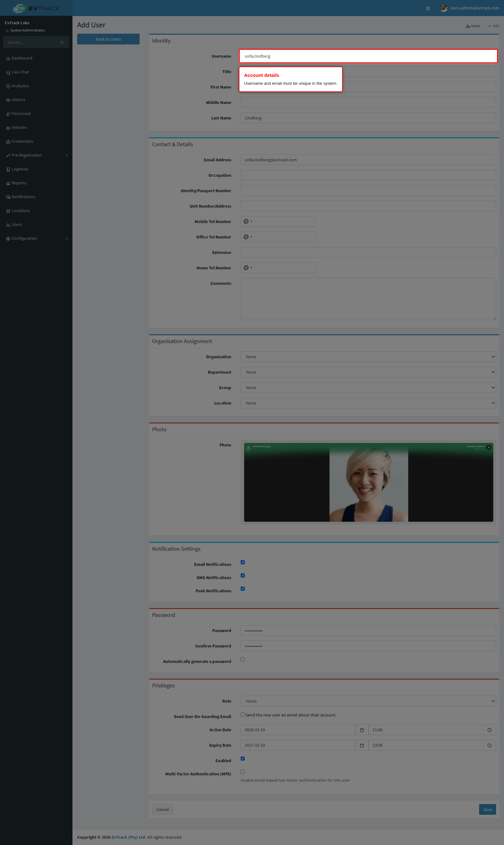This screenshot has width=504, height=845.
Task: Click into the Username field
Action: pyautogui.click(x=368, y=56)
